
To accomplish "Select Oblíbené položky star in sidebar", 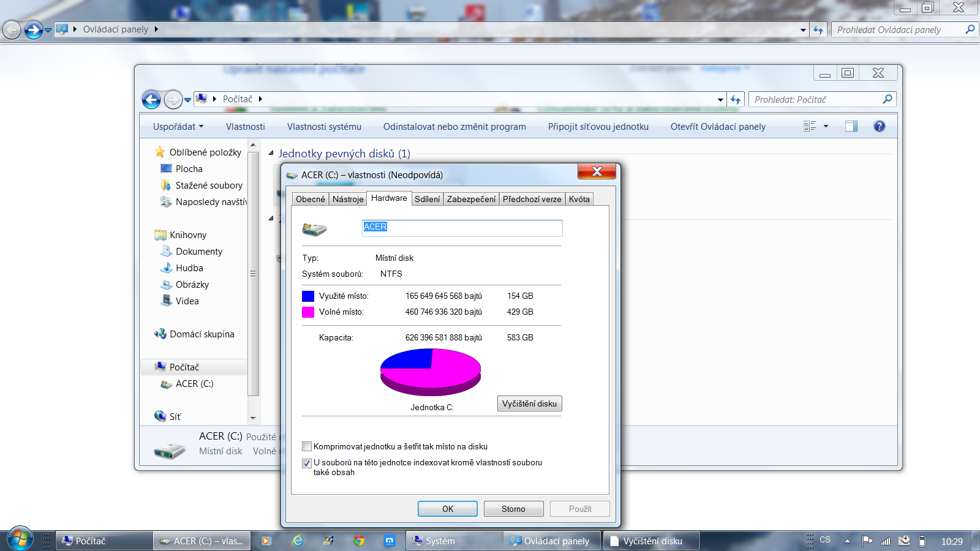I will tap(160, 152).
